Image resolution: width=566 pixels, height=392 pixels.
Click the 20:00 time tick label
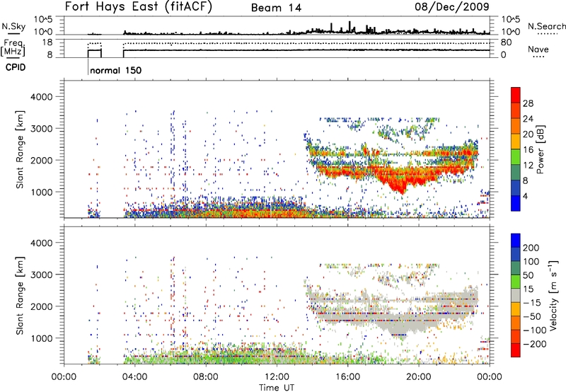tap(418, 376)
